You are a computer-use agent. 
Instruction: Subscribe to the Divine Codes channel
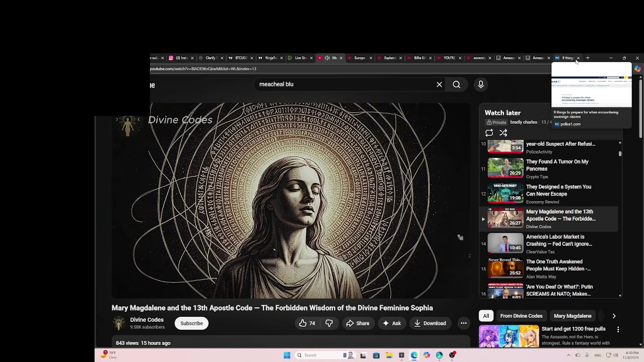tap(192, 323)
